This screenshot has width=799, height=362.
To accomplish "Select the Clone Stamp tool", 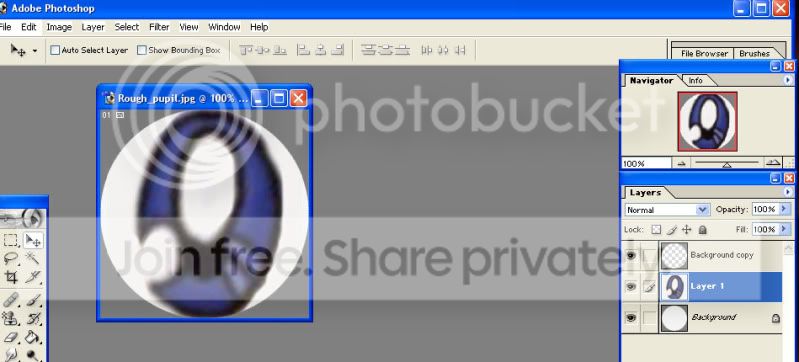I will (11, 319).
